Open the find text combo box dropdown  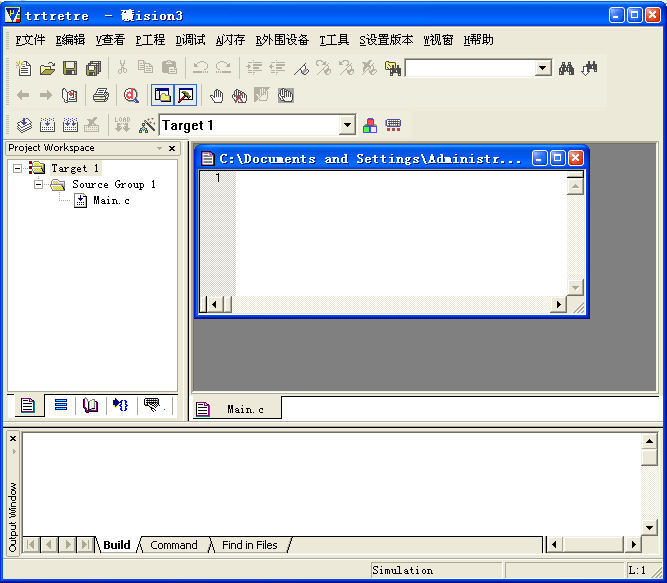pos(543,68)
